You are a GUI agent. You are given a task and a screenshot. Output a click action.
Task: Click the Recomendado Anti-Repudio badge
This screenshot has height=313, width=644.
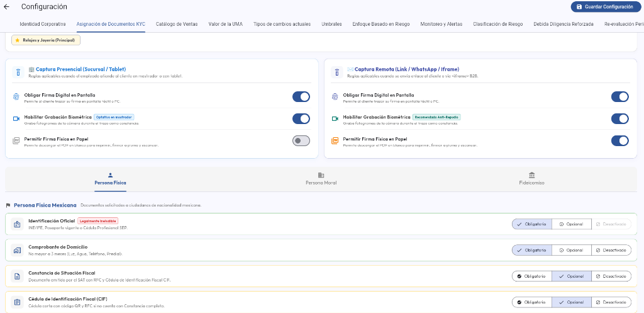coord(436,117)
